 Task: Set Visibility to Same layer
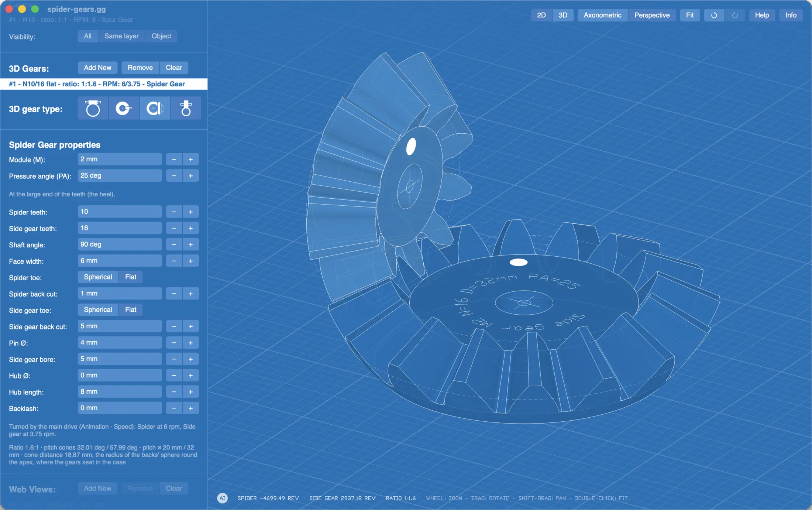click(x=121, y=36)
